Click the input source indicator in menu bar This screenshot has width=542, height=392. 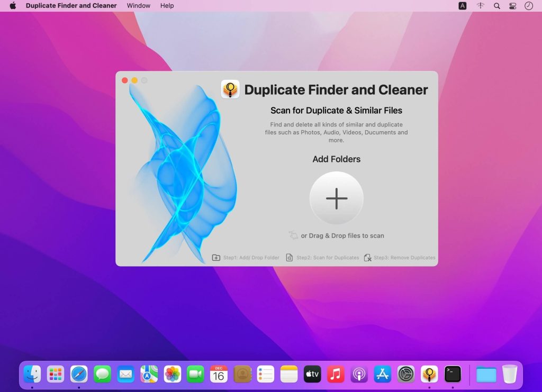[x=462, y=6]
